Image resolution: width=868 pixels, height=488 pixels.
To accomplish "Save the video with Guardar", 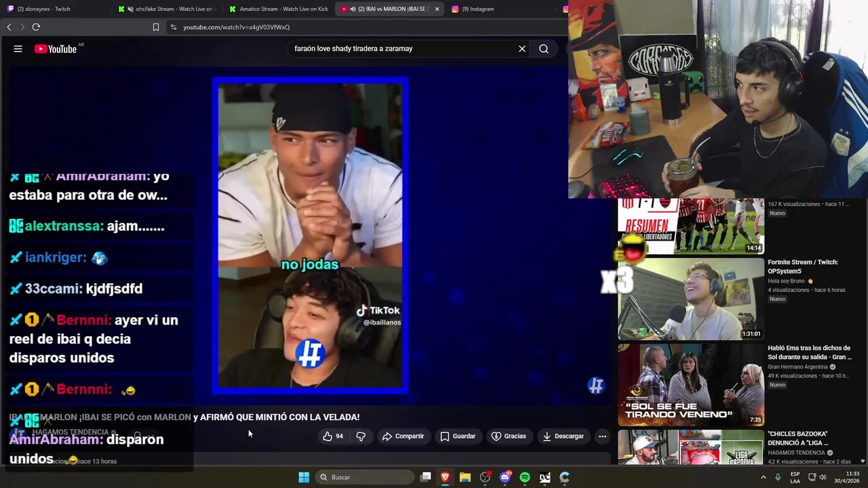I will (458, 436).
